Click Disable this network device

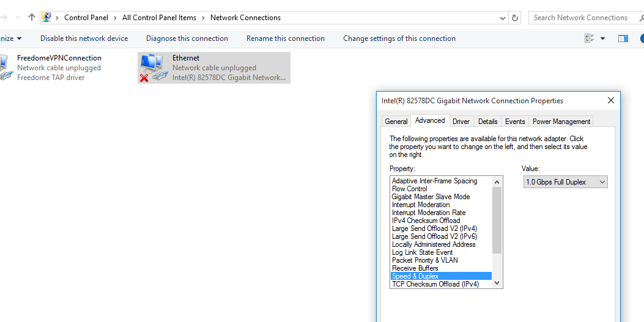pos(84,38)
